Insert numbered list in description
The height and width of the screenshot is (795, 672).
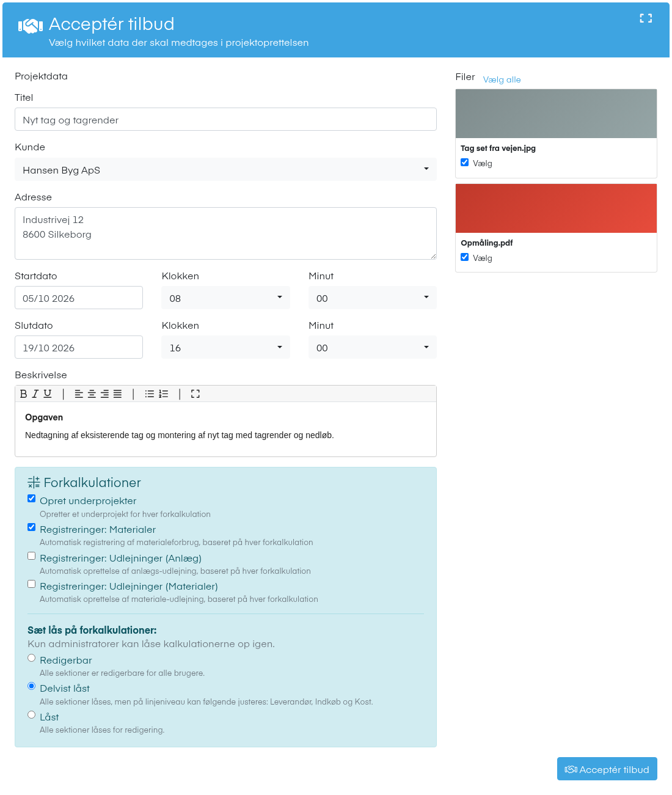tap(164, 394)
